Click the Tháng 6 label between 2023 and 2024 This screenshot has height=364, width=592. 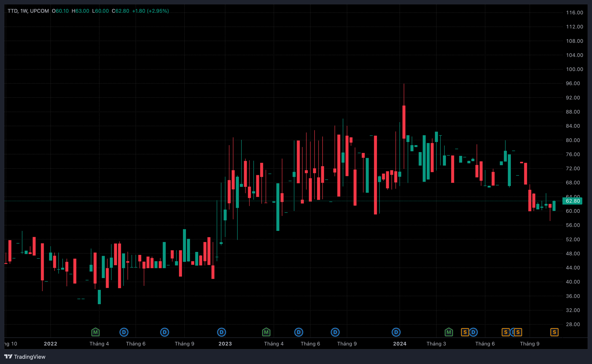click(310, 343)
